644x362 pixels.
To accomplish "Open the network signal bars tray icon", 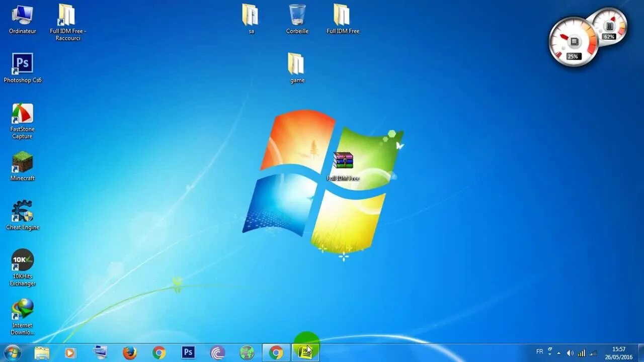I will [x=582, y=353].
